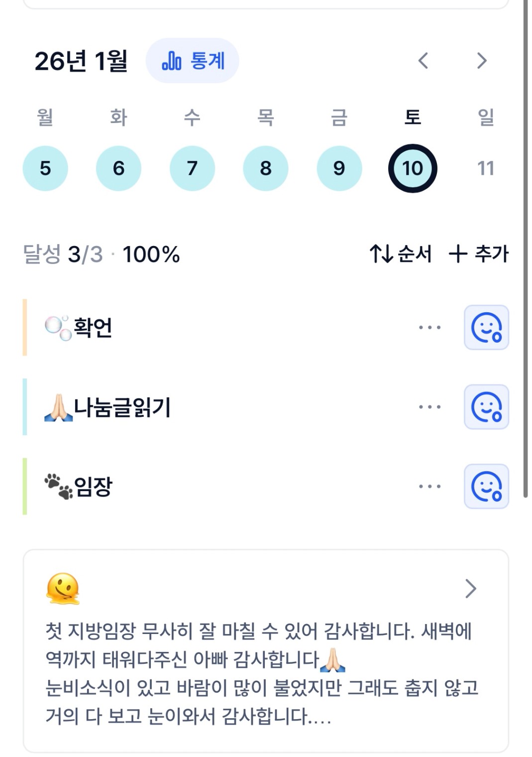Open three-dot menu for 확언

429,328
